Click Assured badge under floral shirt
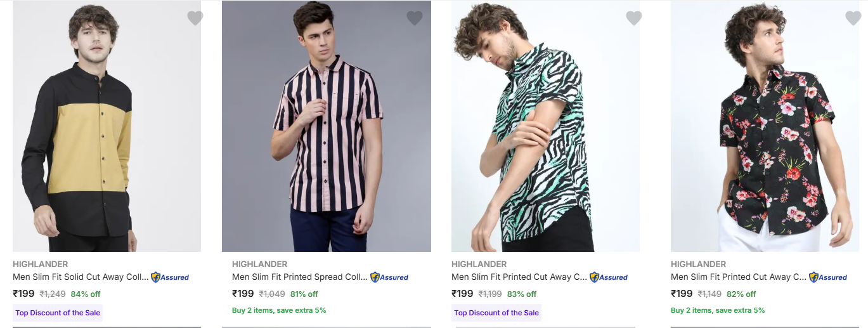 [828, 277]
